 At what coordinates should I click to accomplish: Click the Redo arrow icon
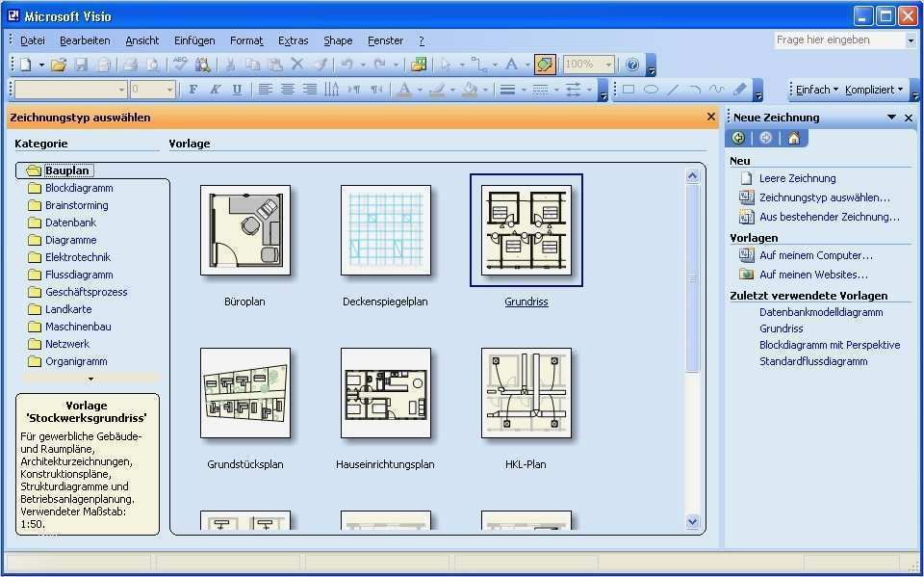(x=381, y=65)
